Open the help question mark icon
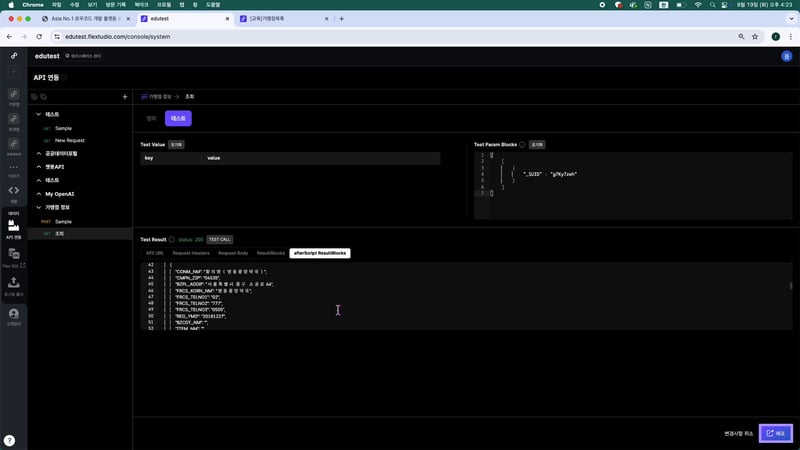This screenshot has height=450, width=800. [x=9, y=440]
